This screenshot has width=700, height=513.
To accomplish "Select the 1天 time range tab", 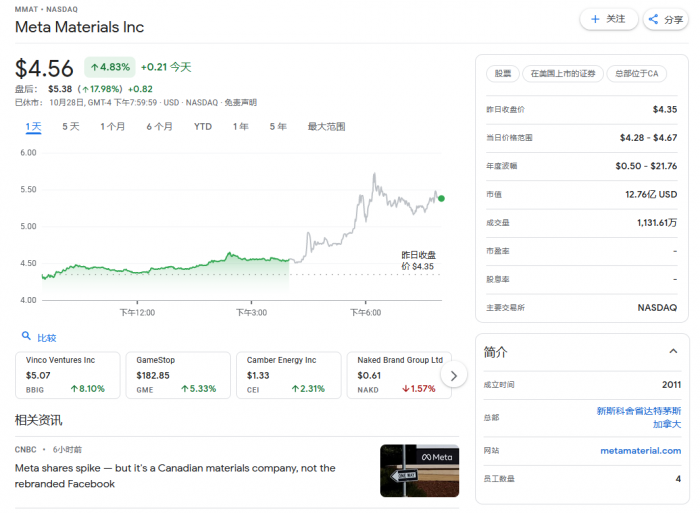I will pyautogui.click(x=34, y=127).
